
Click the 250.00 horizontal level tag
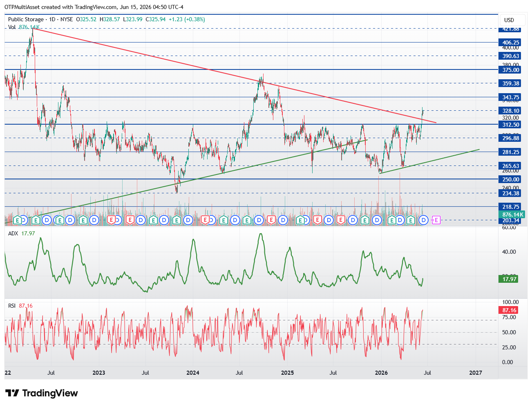pyautogui.click(x=510, y=179)
